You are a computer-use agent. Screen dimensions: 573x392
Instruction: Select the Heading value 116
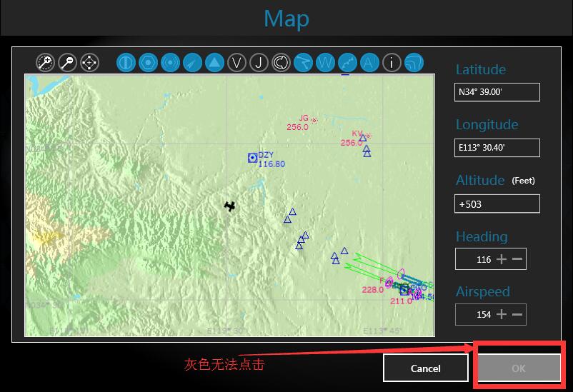484,260
